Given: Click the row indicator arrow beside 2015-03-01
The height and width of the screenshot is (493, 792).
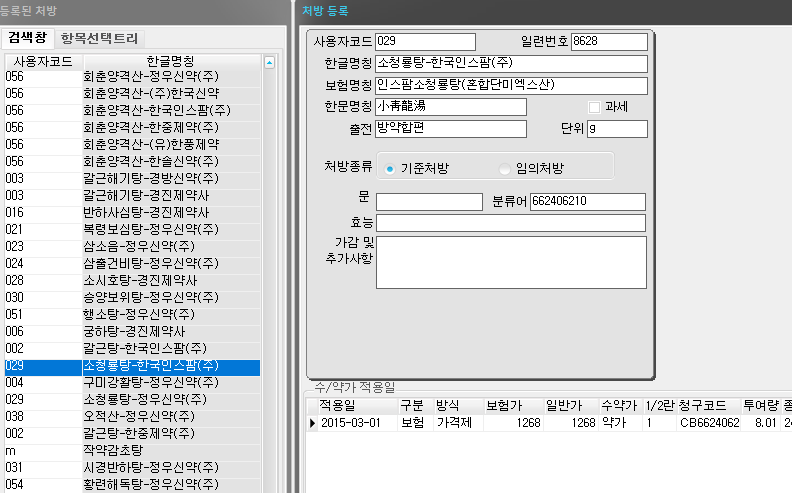Looking at the screenshot, I should [311, 423].
